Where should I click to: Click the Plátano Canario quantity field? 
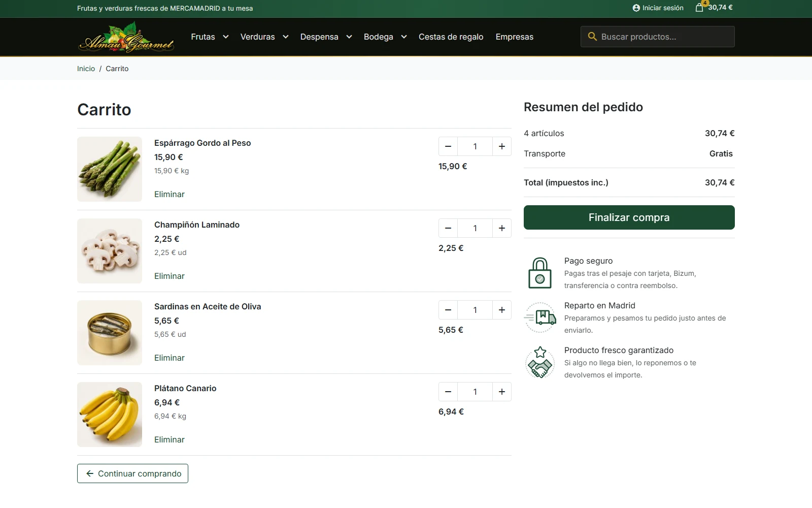coord(475,392)
